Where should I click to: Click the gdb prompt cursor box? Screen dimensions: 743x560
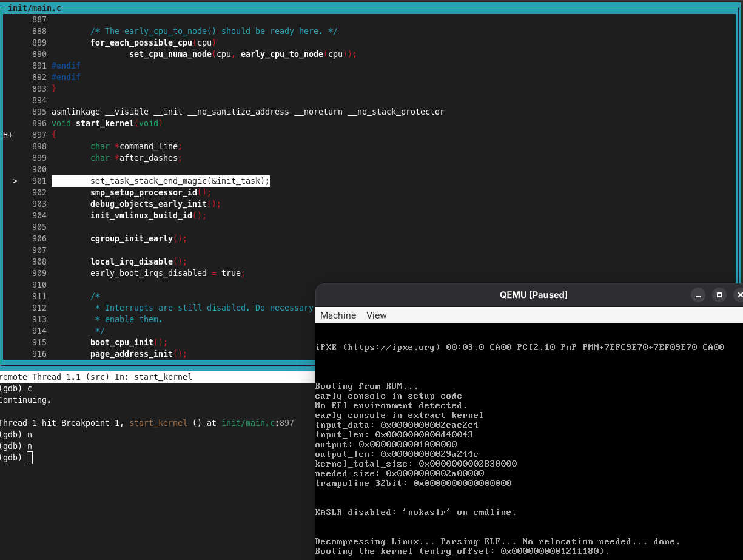[x=30, y=457]
